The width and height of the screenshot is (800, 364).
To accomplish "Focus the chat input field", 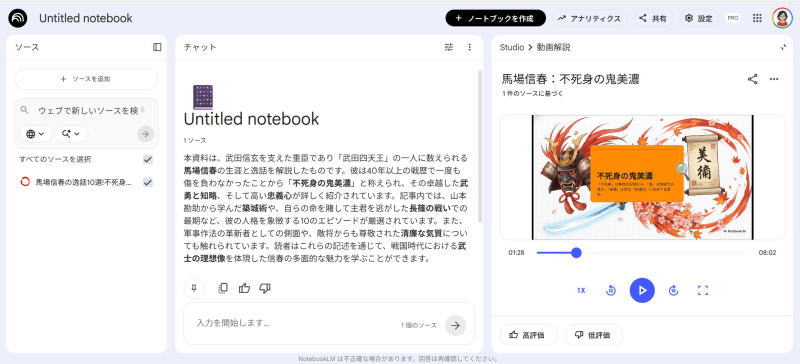I will [x=296, y=323].
